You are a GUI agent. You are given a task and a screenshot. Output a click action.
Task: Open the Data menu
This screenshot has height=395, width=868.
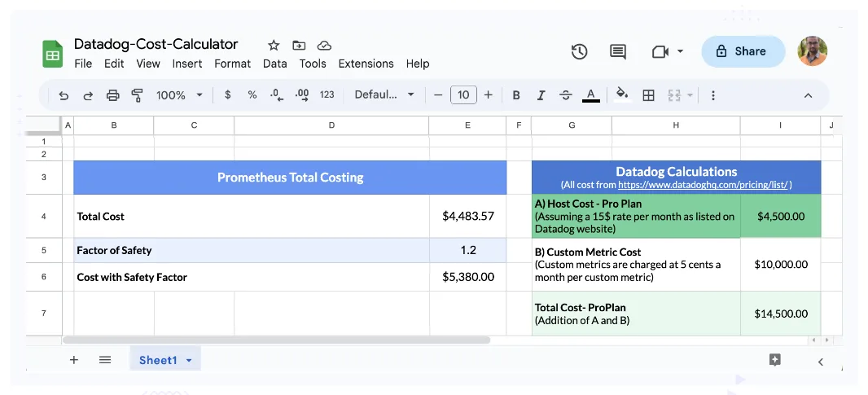[275, 64]
